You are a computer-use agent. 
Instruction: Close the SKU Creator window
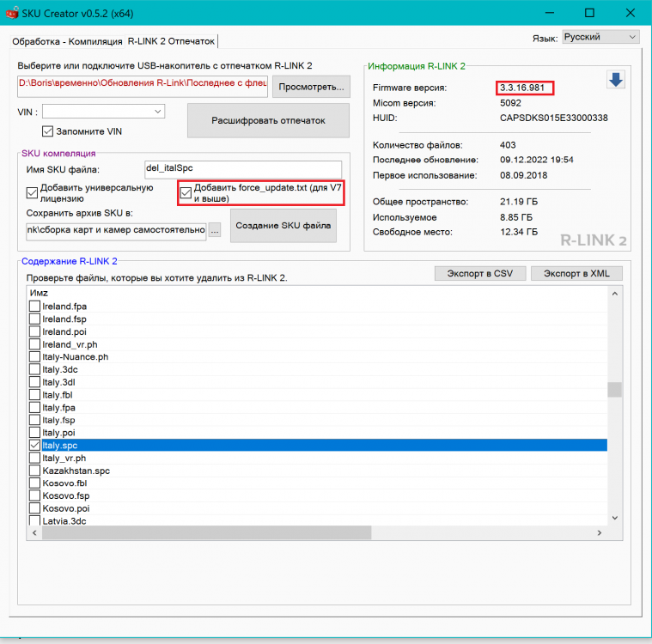(x=631, y=13)
